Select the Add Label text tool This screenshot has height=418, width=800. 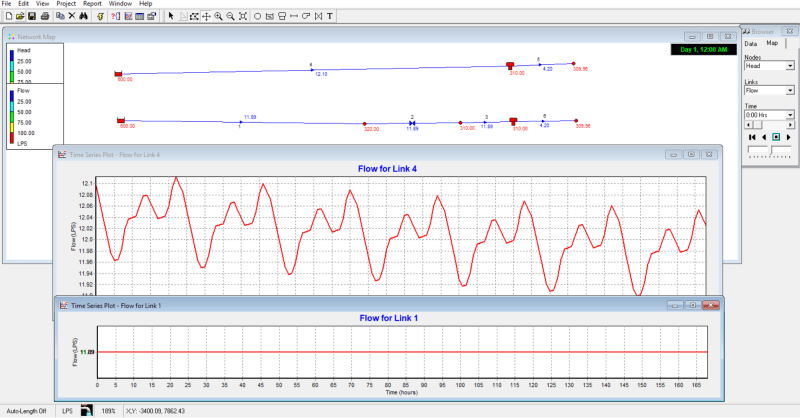330,16
